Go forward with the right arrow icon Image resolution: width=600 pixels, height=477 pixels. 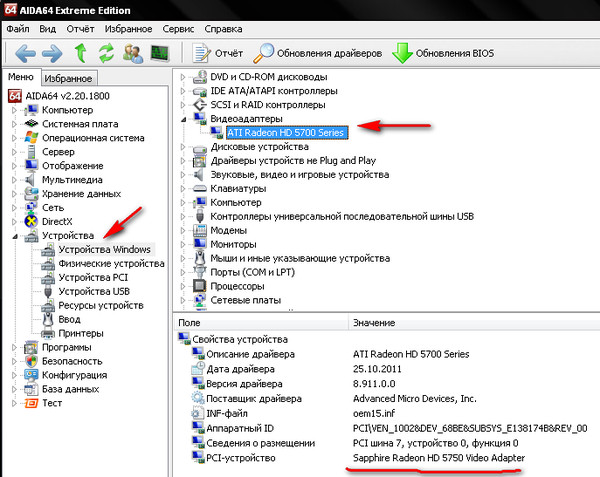tap(52, 53)
